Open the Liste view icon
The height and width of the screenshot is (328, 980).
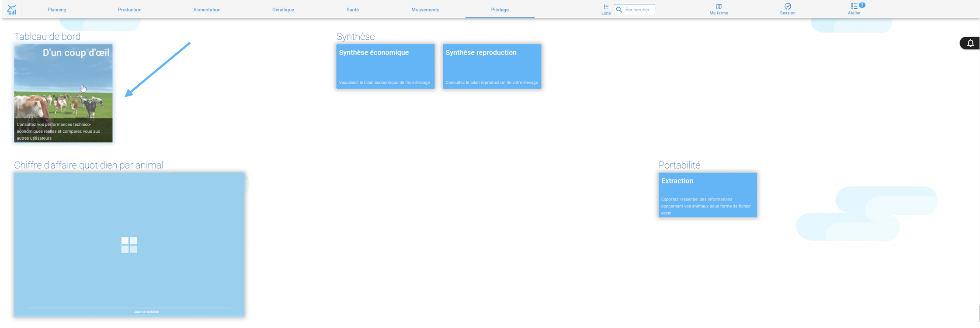(606, 7)
